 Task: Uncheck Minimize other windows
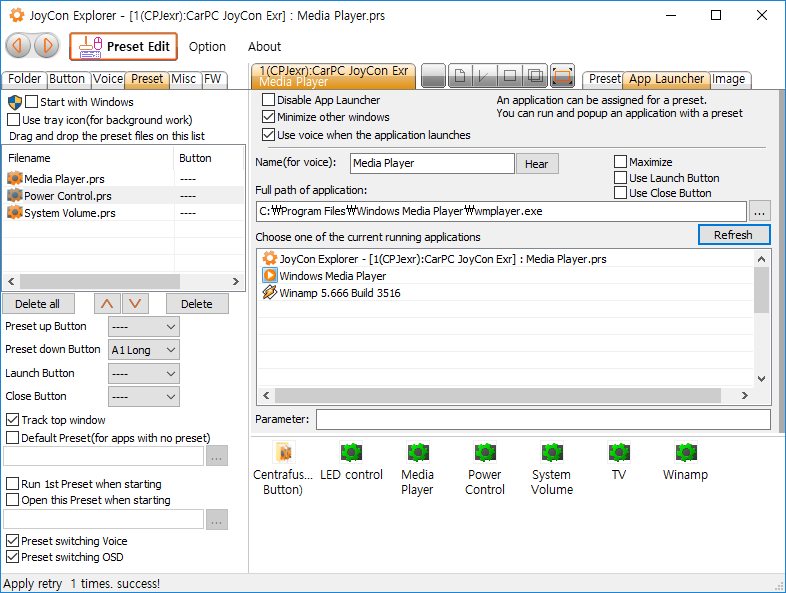pos(269,117)
